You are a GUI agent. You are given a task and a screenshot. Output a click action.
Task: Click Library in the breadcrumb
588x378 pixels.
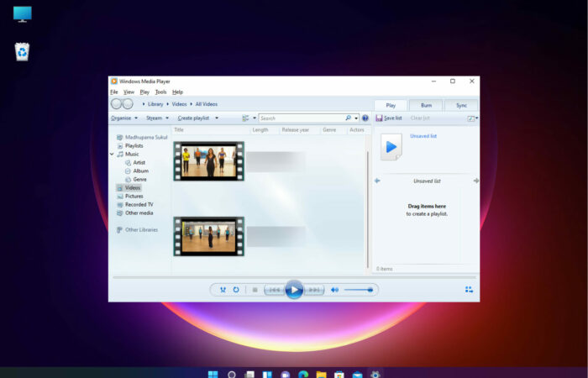pyautogui.click(x=155, y=104)
